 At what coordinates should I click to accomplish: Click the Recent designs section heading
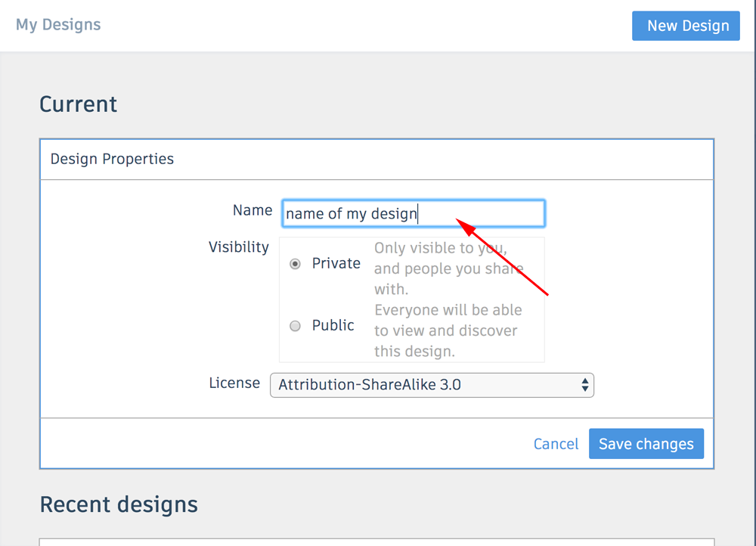click(x=119, y=504)
